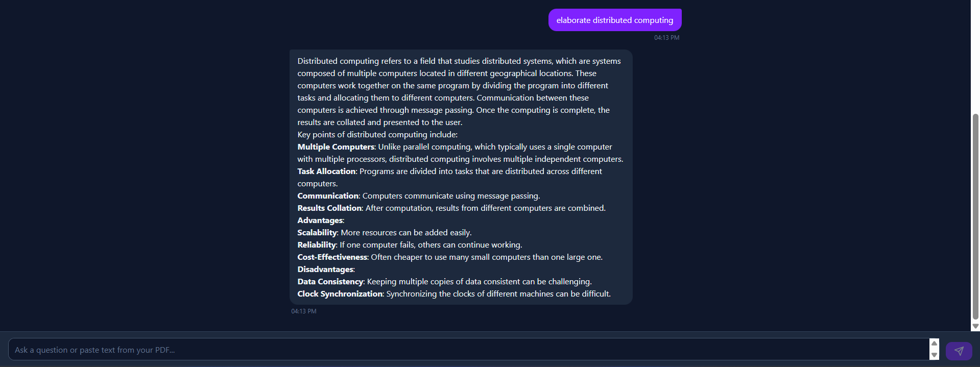
Task: Click the bold 'Communication' label
Action: click(328, 196)
